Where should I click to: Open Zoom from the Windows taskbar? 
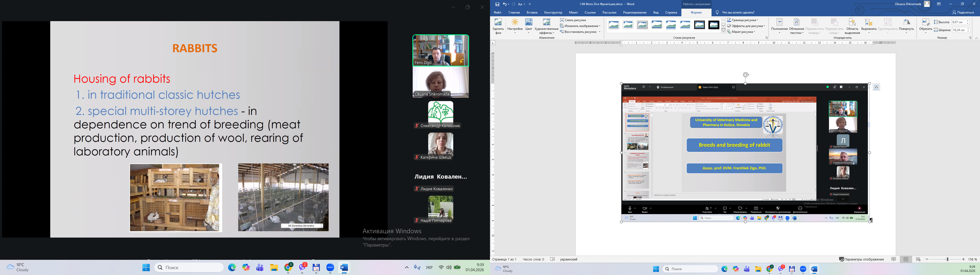tap(330, 268)
